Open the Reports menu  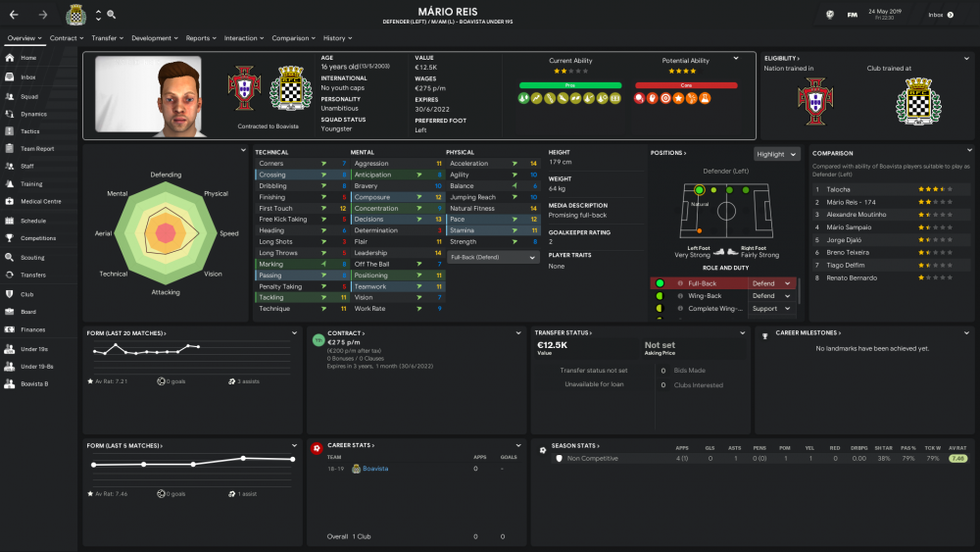201,38
